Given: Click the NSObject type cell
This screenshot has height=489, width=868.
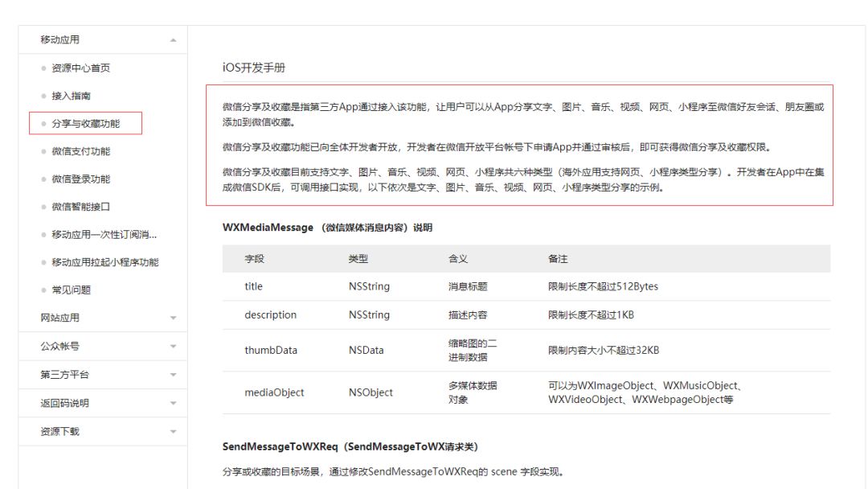Looking at the screenshot, I should (371, 392).
